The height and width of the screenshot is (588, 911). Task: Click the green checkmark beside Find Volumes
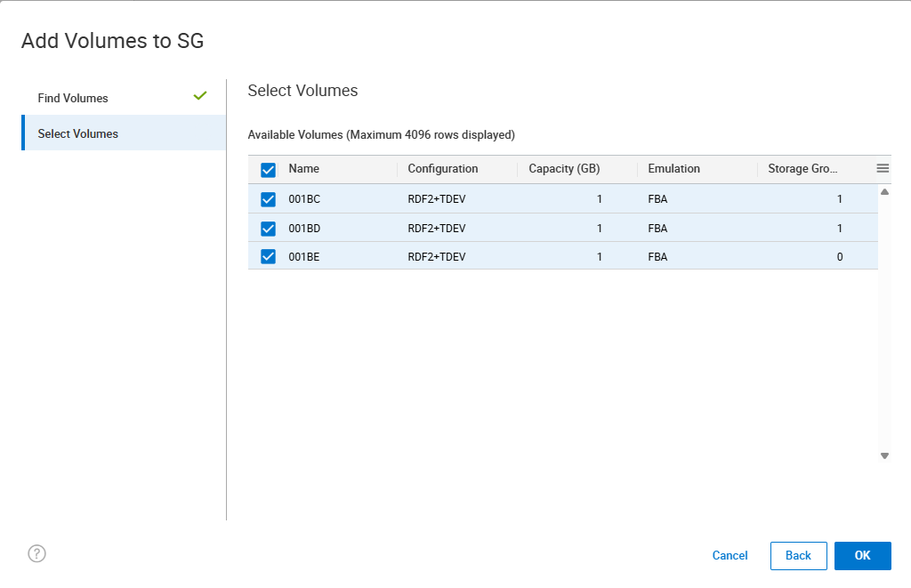[x=200, y=96]
